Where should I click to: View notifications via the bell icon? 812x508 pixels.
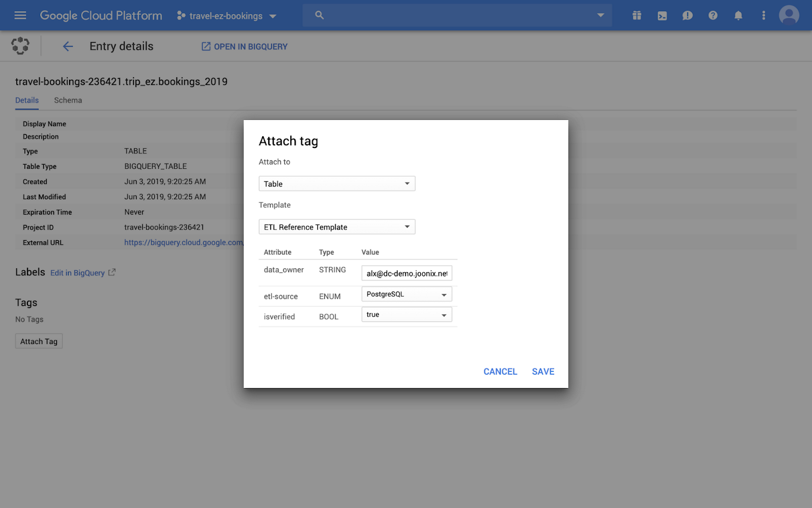click(x=738, y=15)
